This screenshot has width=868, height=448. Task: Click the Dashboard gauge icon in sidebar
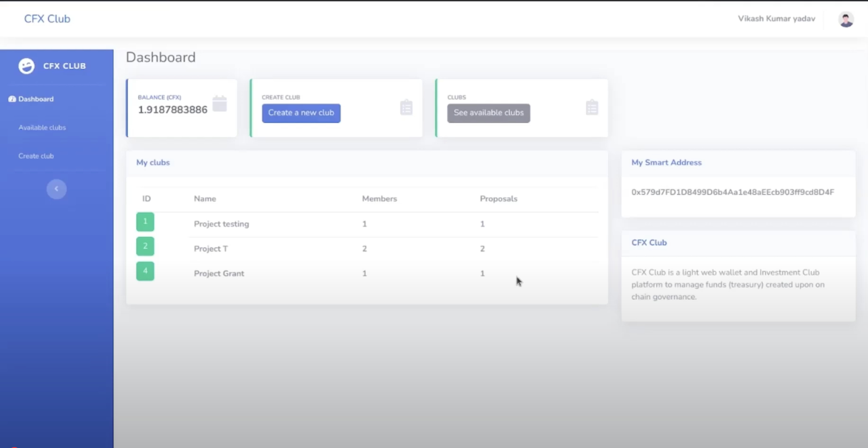coord(12,99)
